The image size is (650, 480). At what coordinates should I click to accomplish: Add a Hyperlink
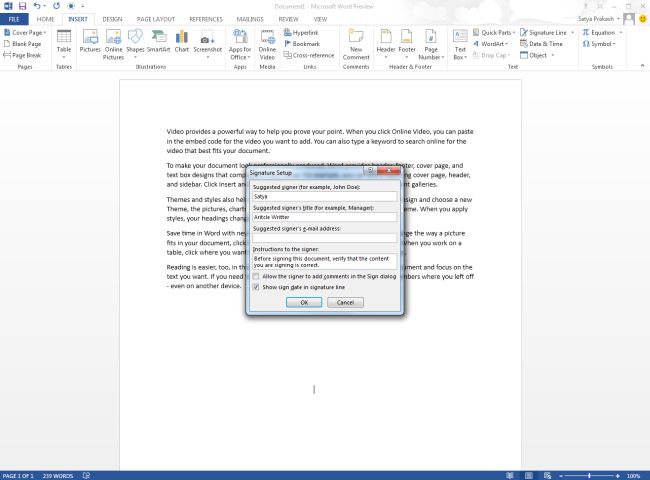(x=301, y=32)
